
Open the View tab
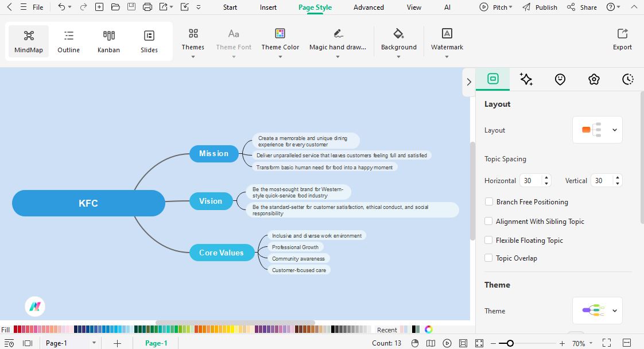[414, 7]
